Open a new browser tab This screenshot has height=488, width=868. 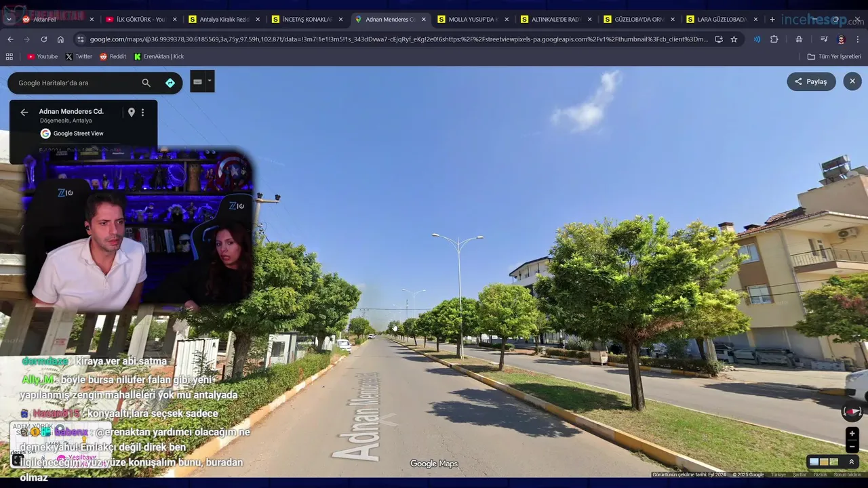[x=772, y=20]
